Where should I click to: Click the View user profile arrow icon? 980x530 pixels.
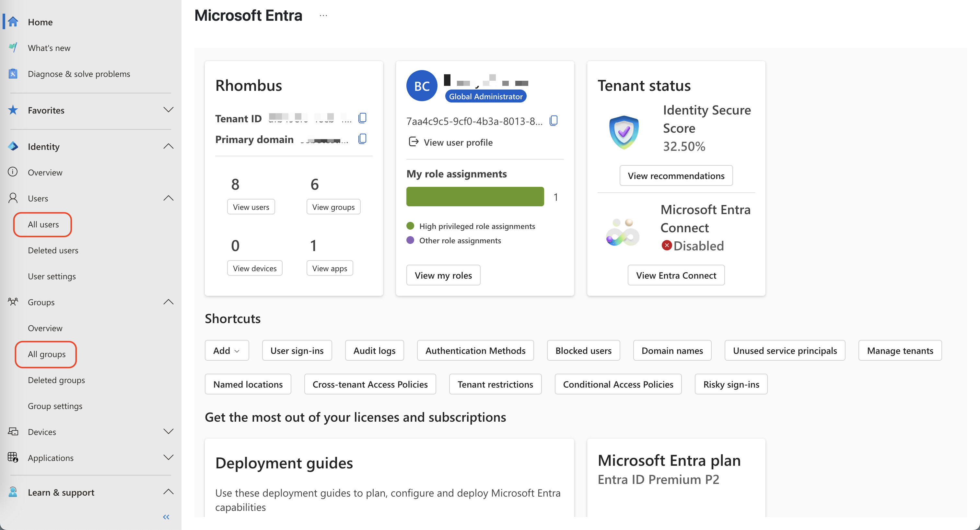[414, 142]
